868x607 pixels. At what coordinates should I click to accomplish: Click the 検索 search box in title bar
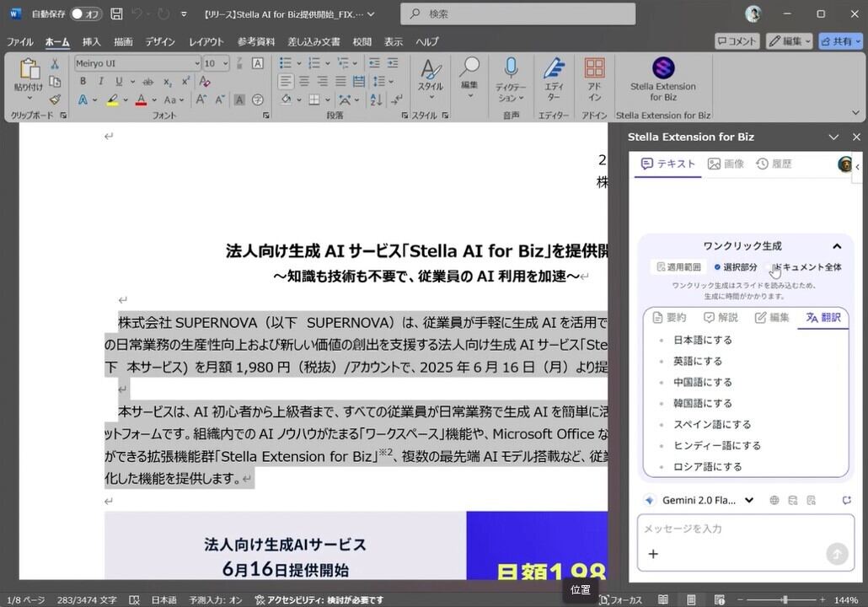click(x=517, y=13)
